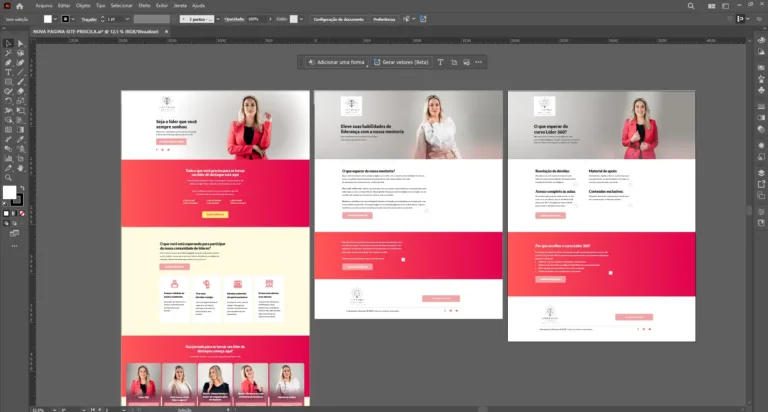Toggle Draw Normal mode
Screen dimensions: 768x412
click(6, 223)
